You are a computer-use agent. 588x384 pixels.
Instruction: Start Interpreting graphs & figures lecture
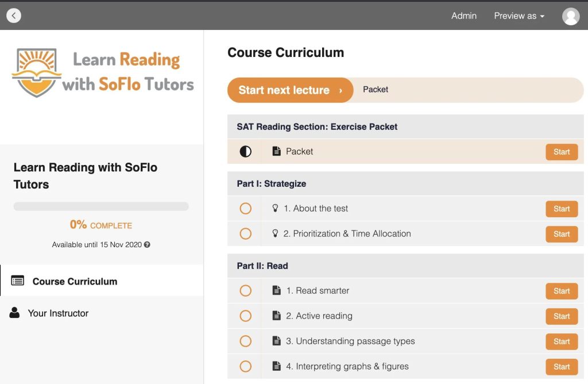562,367
